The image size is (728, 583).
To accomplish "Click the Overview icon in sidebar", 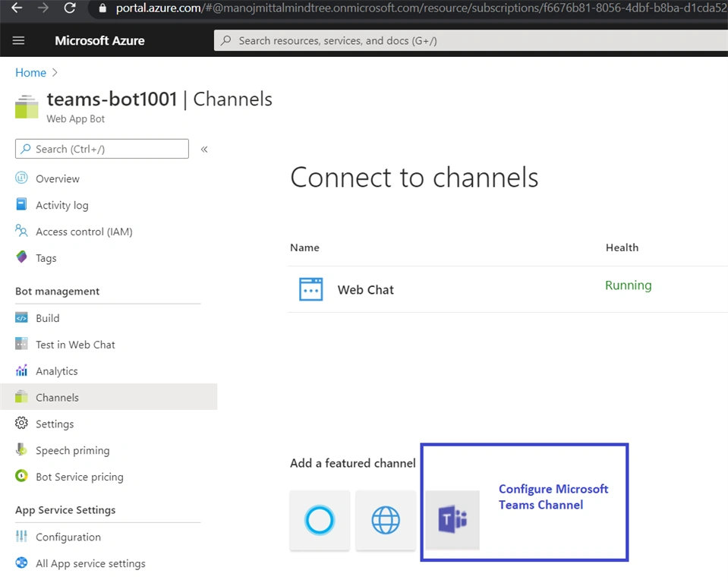I will click(21, 178).
